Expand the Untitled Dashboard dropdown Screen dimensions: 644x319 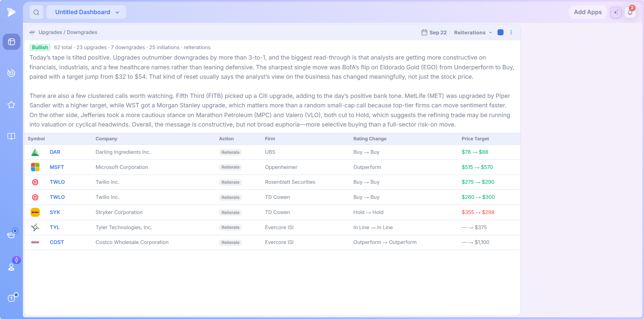pos(86,12)
